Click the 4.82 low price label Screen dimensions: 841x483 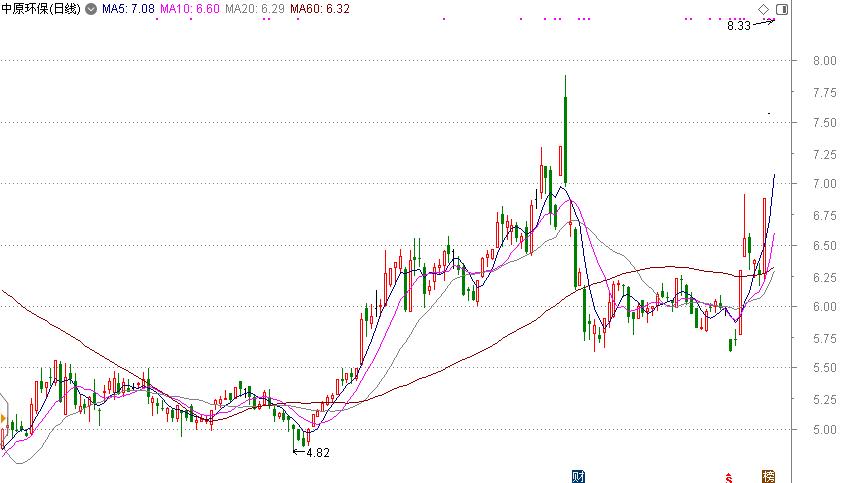click(x=318, y=452)
